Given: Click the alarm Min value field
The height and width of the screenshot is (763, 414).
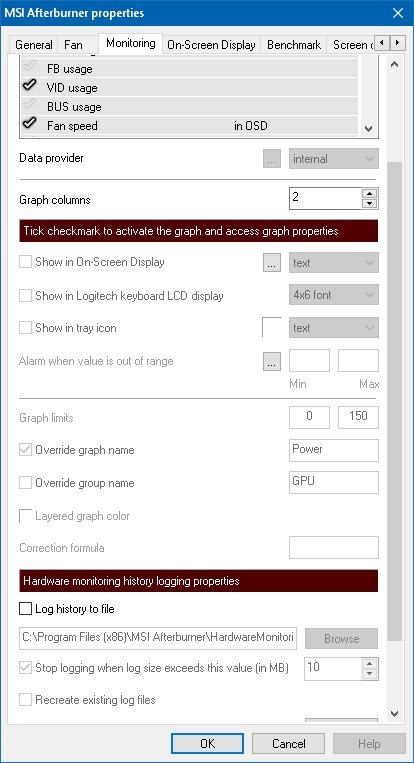Looking at the screenshot, I should (x=309, y=361).
